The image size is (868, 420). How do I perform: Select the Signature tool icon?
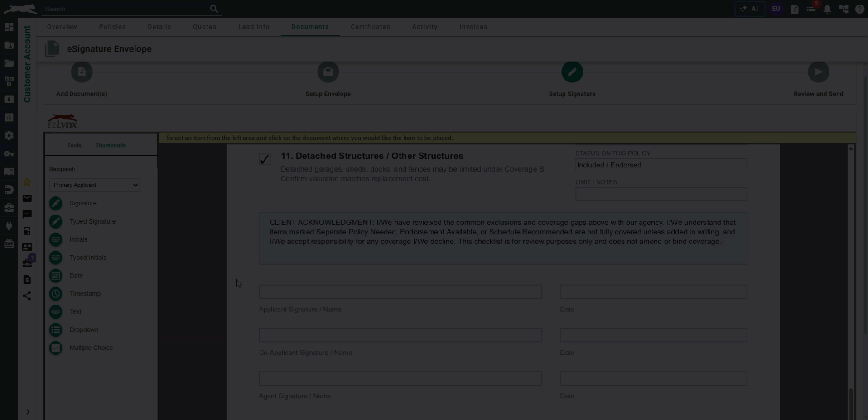pos(56,203)
